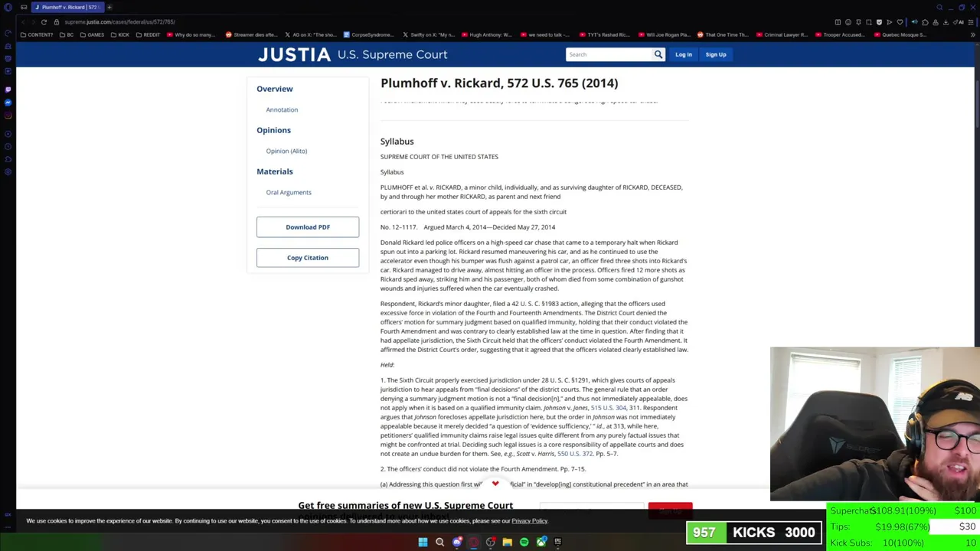Viewport: 980px width, 551px height.
Task: Show more bookmarks with the overflow chevron
Action: coord(973,34)
